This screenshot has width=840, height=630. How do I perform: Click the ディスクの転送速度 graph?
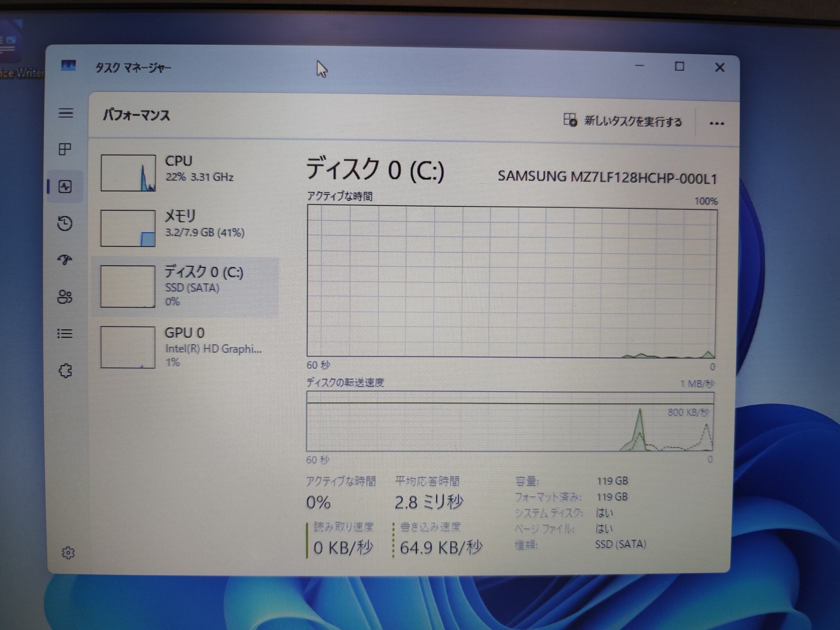click(x=510, y=422)
